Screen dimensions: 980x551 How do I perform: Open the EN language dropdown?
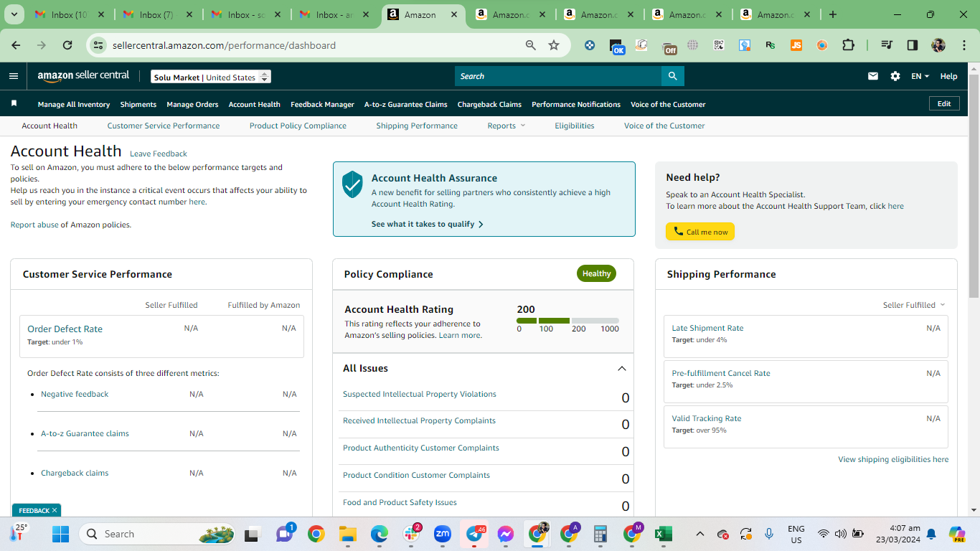click(920, 76)
